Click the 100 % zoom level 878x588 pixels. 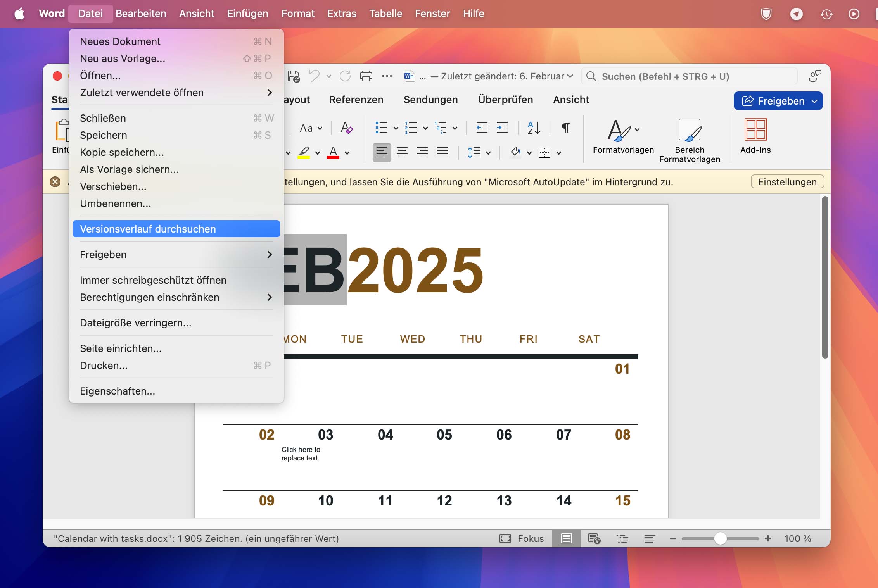tap(798, 538)
